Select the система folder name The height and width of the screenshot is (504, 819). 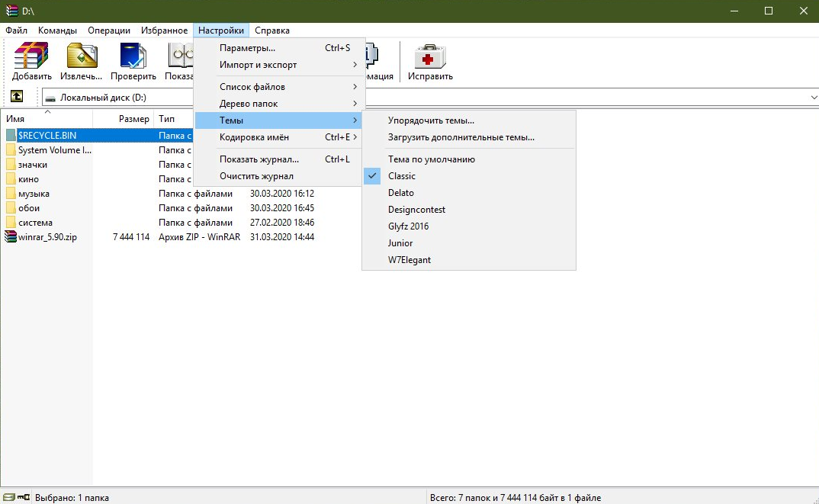tap(36, 223)
